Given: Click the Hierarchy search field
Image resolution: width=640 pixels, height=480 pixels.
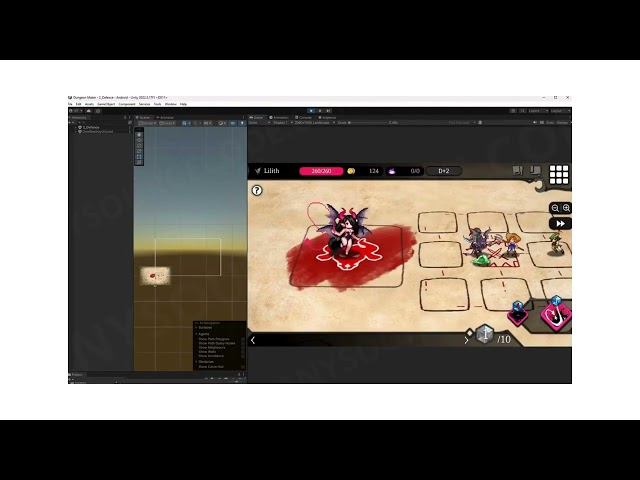Looking at the screenshot, I should [102, 122].
